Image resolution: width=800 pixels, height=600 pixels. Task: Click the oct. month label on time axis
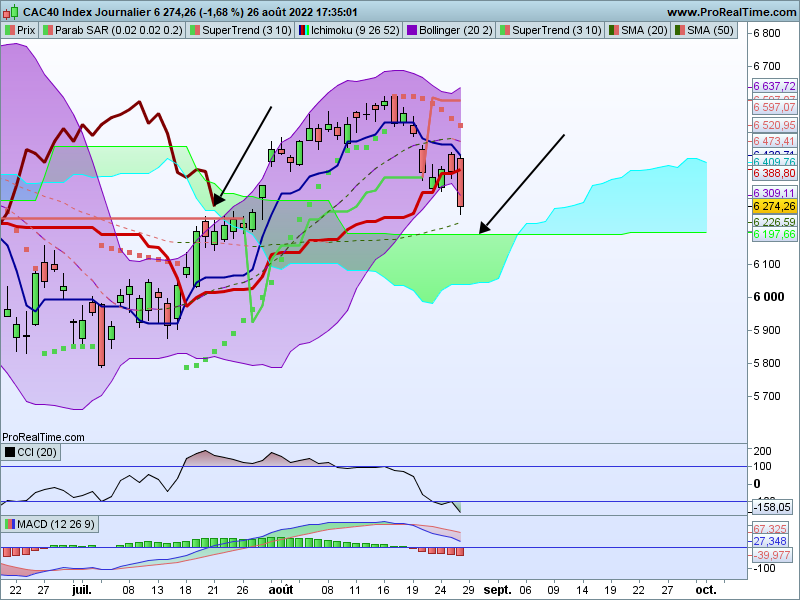706,590
